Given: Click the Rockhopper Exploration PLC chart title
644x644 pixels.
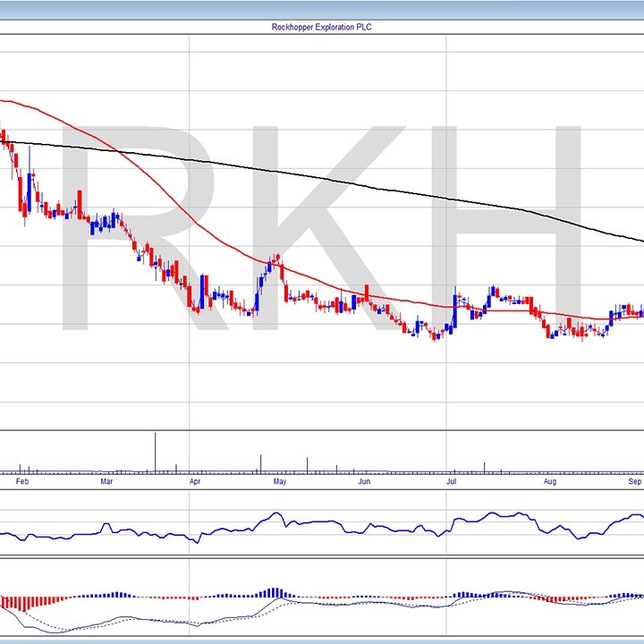Looking at the screenshot, I should tap(321, 27).
